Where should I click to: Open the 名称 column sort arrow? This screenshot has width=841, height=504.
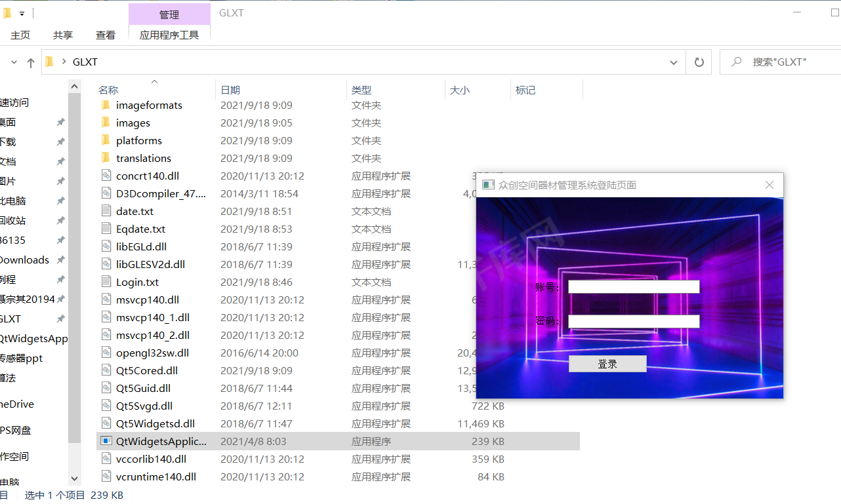(154, 82)
